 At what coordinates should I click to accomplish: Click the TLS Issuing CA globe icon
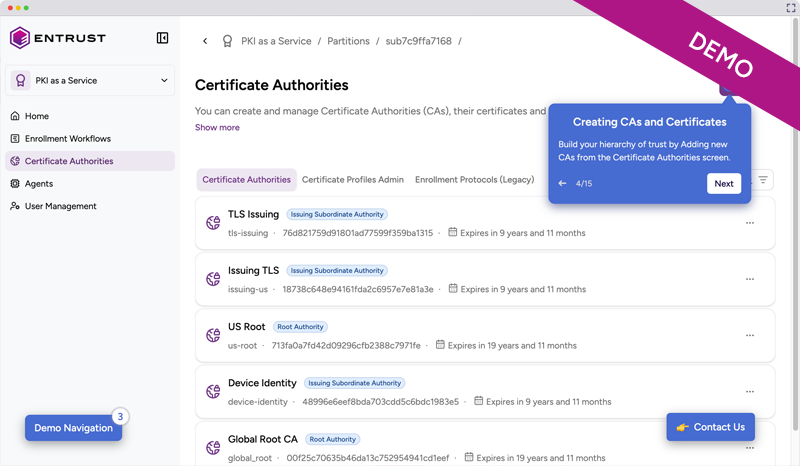pyautogui.click(x=213, y=223)
